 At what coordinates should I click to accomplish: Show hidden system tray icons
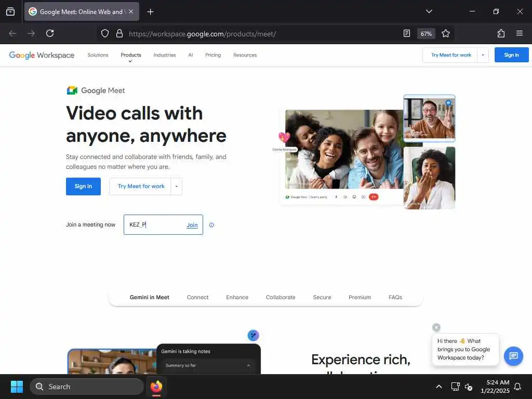click(438, 387)
